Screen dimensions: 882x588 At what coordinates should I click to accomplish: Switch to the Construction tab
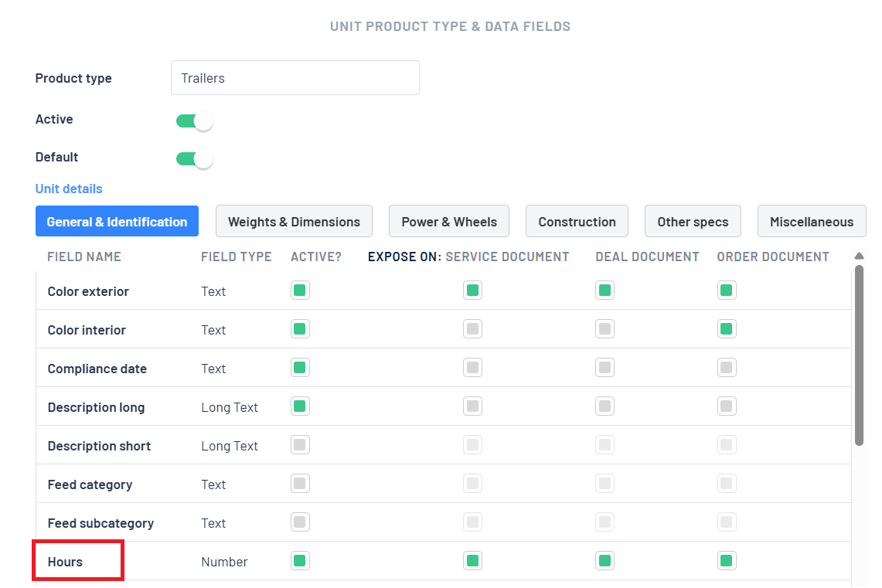[577, 222]
